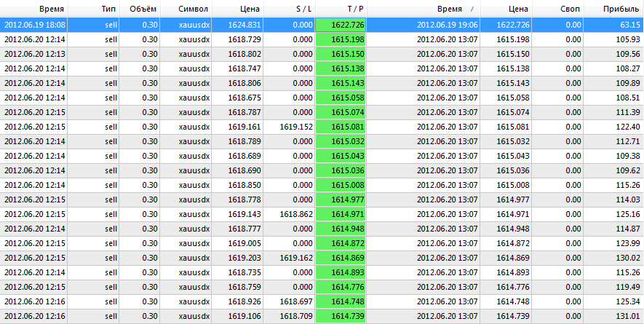This screenshot has width=644, height=324.
Task: Click the S/L value 1619.152
Action: click(x=290, y=127)
